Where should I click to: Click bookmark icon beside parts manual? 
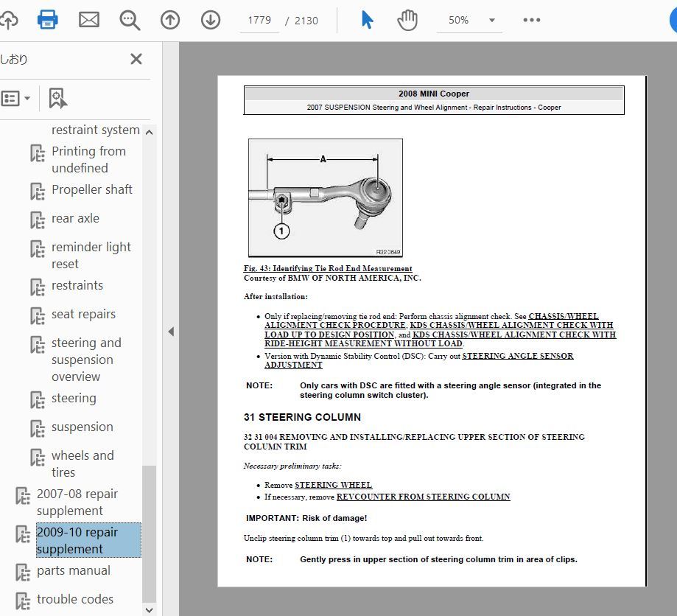click(x=23, y=573)
